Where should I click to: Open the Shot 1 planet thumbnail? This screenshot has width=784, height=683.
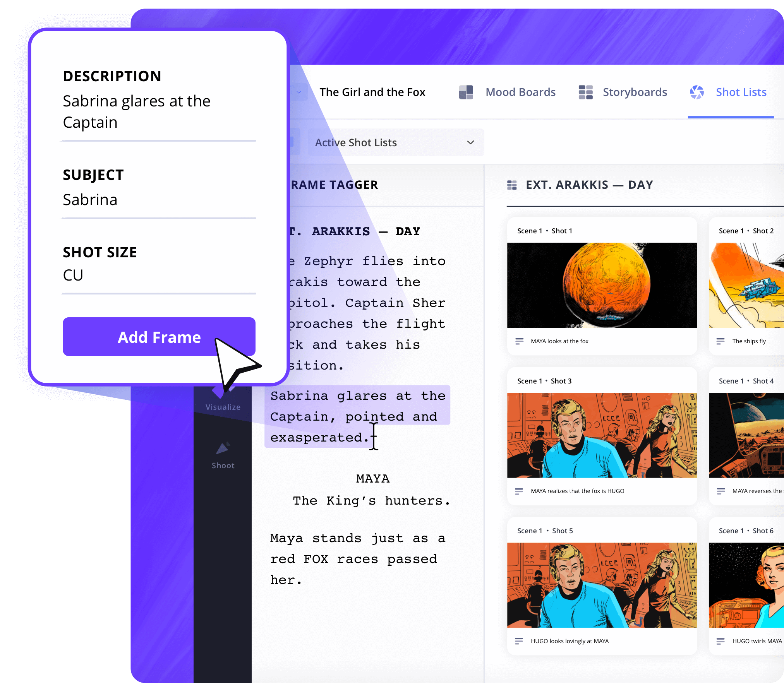602,285
